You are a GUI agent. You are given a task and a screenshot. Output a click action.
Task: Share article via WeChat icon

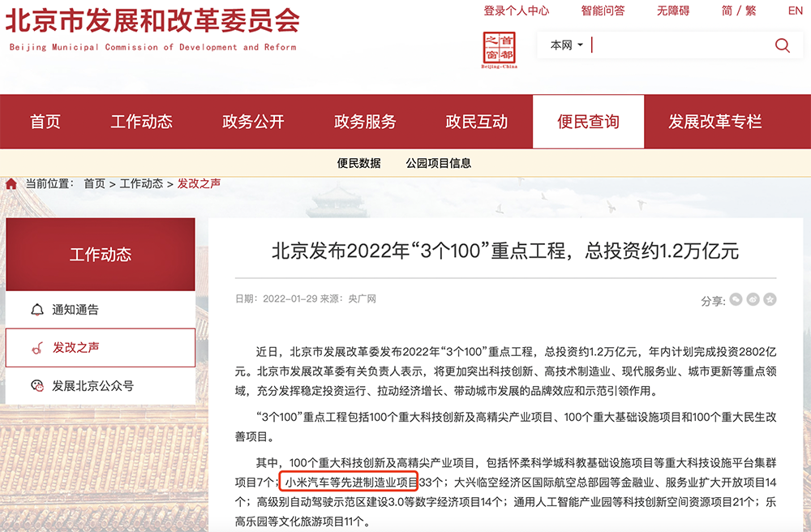[x=736, y=299]
